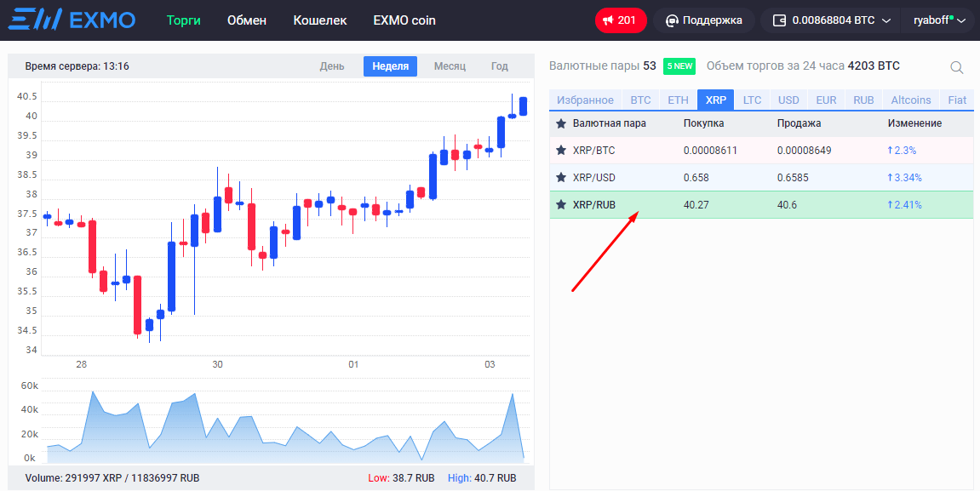Click the XRP/BTC change value 2.3%

pyautogui.click(x=902, y=151)
